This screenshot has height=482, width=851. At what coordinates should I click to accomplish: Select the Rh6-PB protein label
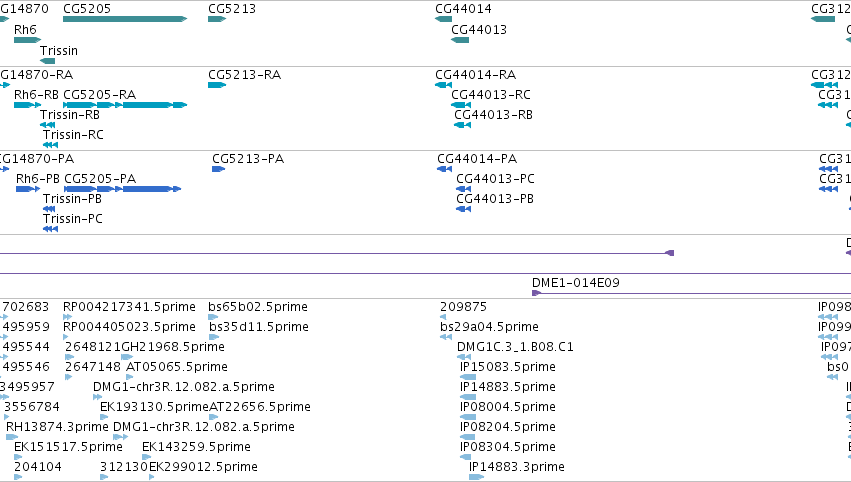tap(37, 179)
